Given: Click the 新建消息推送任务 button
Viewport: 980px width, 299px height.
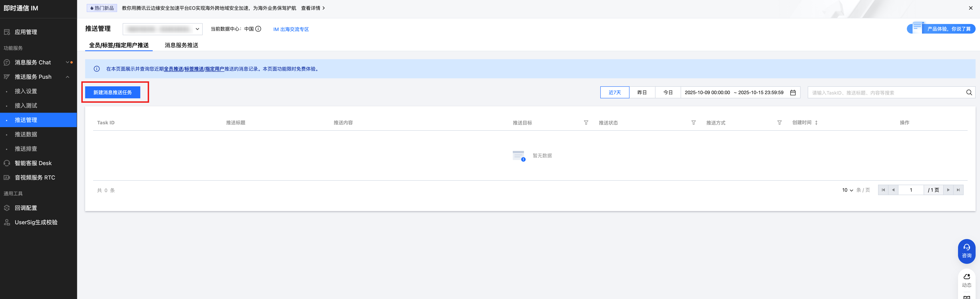Looking at the screenshot, I should coord(113,93).
